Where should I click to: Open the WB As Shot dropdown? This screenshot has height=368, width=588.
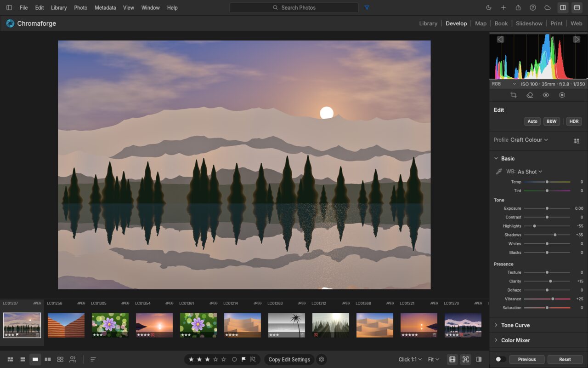tap(530, 172)
